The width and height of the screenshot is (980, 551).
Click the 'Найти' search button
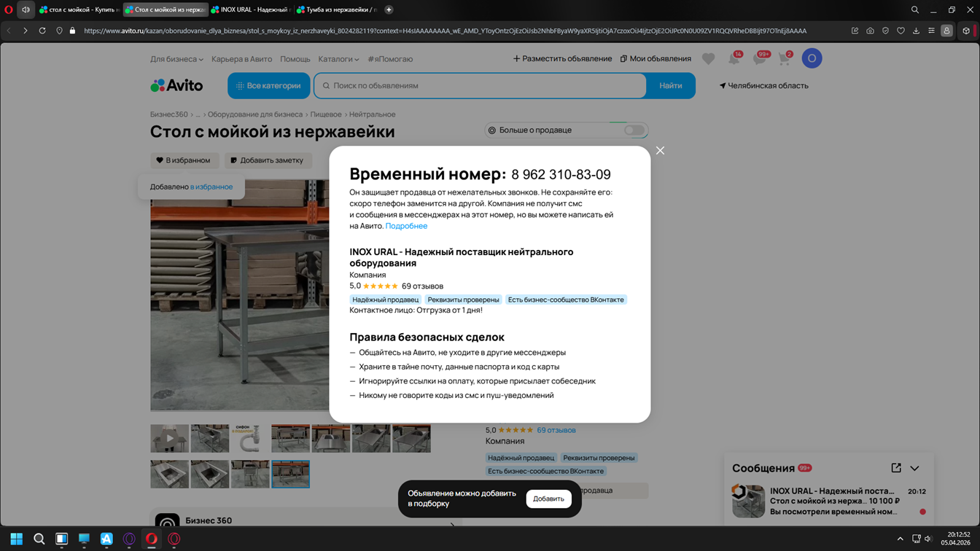671,85
